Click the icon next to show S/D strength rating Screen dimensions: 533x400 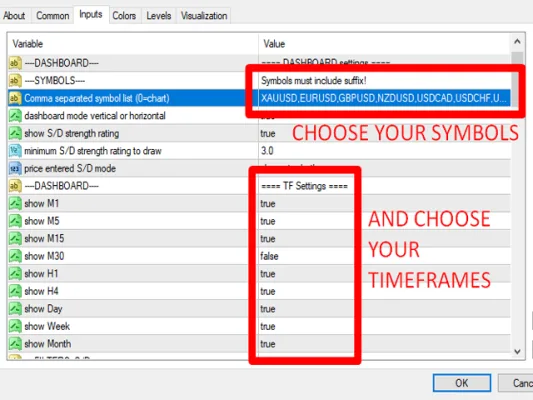pos(15,133)
